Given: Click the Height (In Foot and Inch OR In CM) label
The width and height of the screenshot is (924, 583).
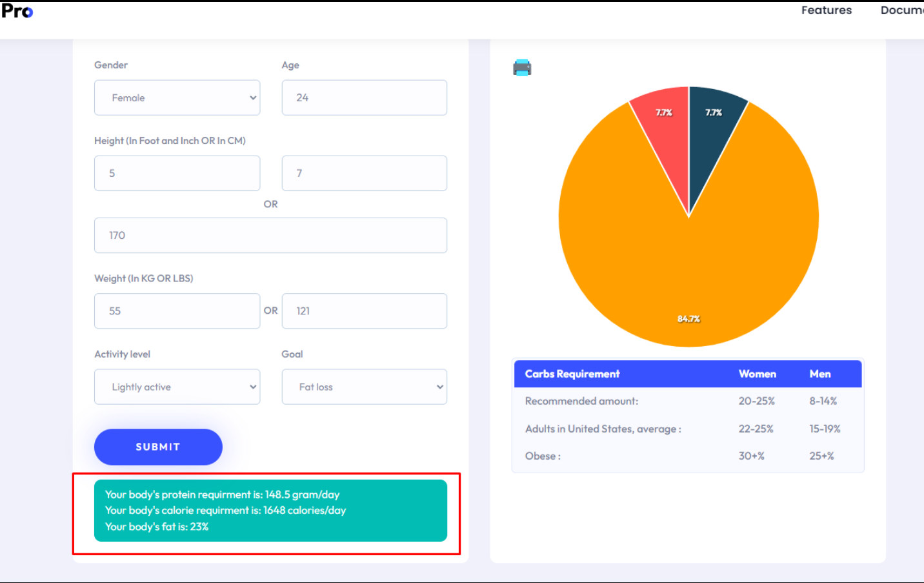Looking at the screenshot, I should coord(170,141).
